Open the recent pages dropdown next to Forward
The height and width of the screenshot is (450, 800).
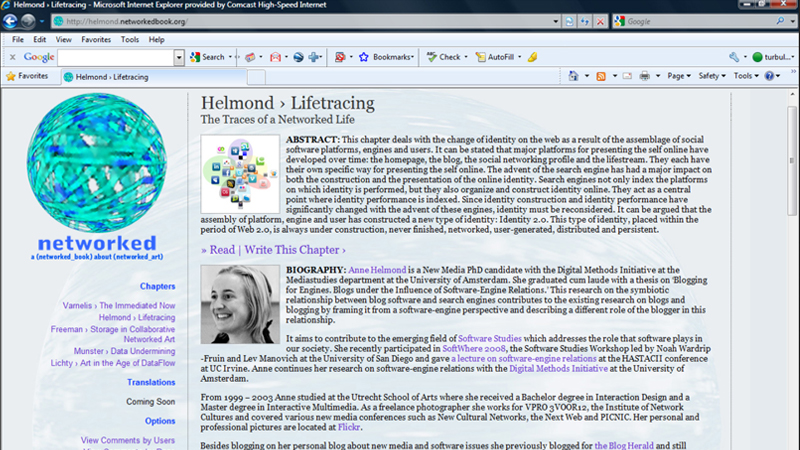[42, 21]
